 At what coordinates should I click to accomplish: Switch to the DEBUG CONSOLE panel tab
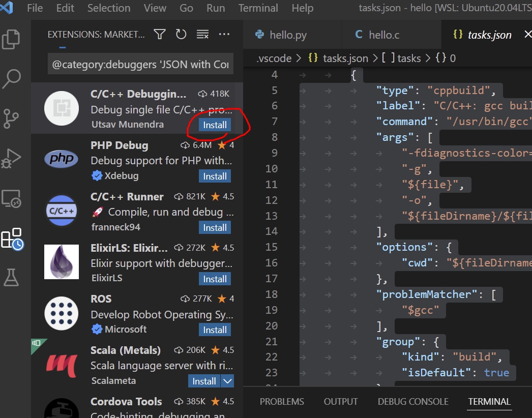pyautogui.click(x=413, y=401)
